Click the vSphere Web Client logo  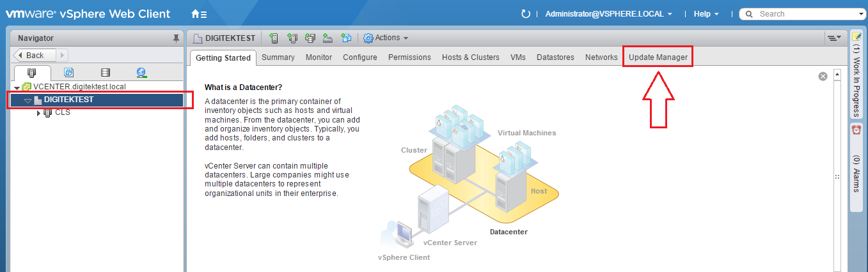pyautogui.click(x=88, y=13)
